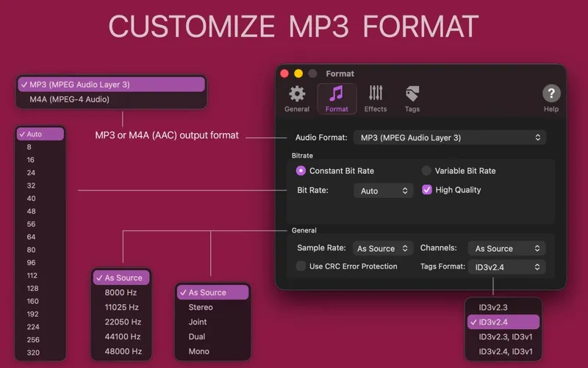Select Constant Bit Rate radio button
Screen dimensions: 588x368
coord(301,171)
